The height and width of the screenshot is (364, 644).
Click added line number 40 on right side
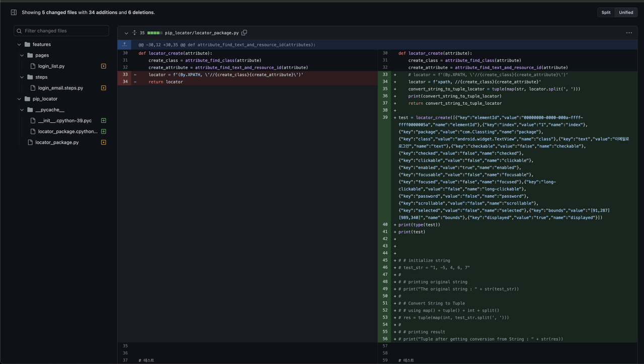click(385, 225)
